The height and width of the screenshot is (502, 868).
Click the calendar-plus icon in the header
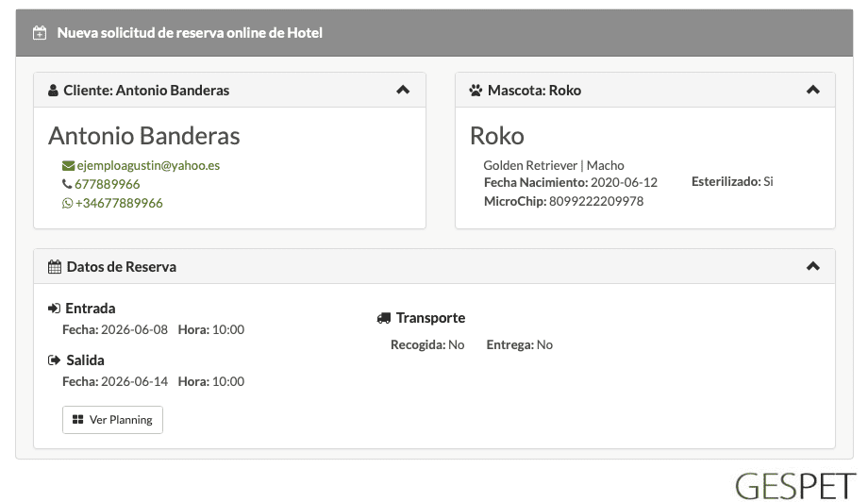pos(40,33)
